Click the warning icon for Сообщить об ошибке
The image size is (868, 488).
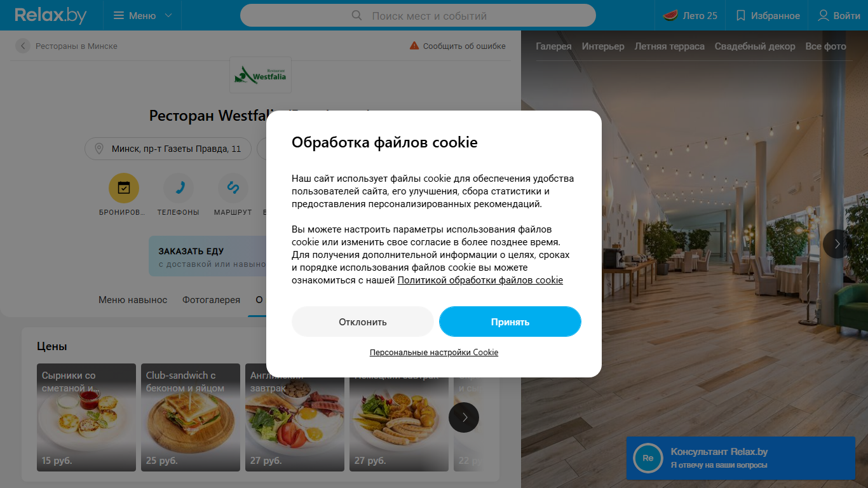[414, 46]
